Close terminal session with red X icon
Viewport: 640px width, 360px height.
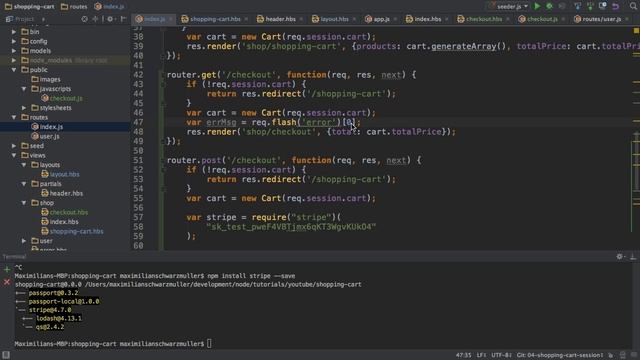tap(7, 282)
